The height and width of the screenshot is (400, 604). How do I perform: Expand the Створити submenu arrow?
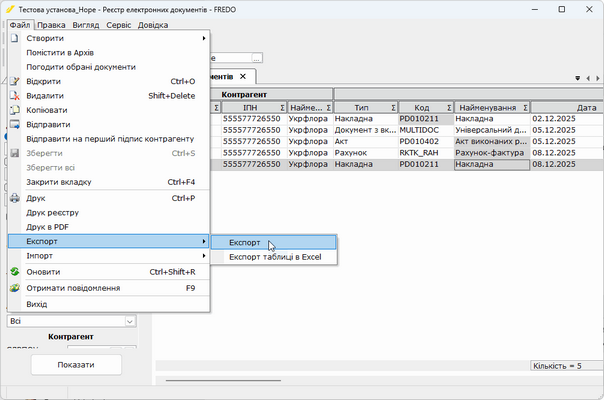pyautogui.click(x=204, y=38)
